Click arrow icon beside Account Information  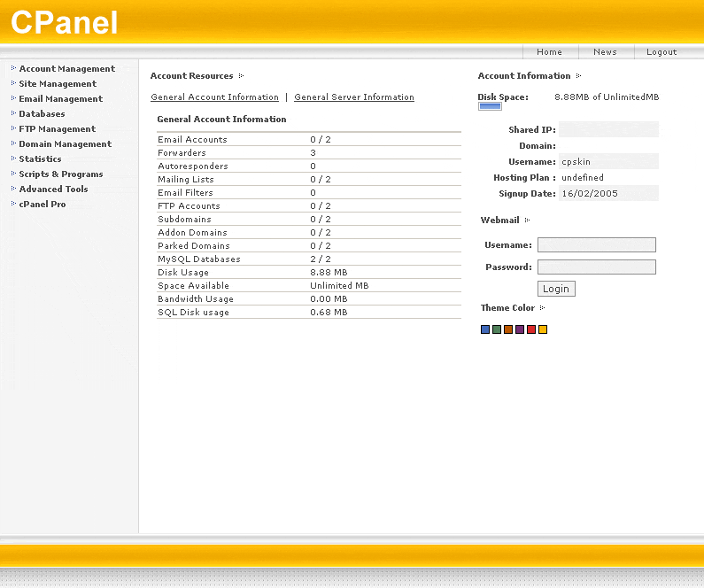click(579, 76)
